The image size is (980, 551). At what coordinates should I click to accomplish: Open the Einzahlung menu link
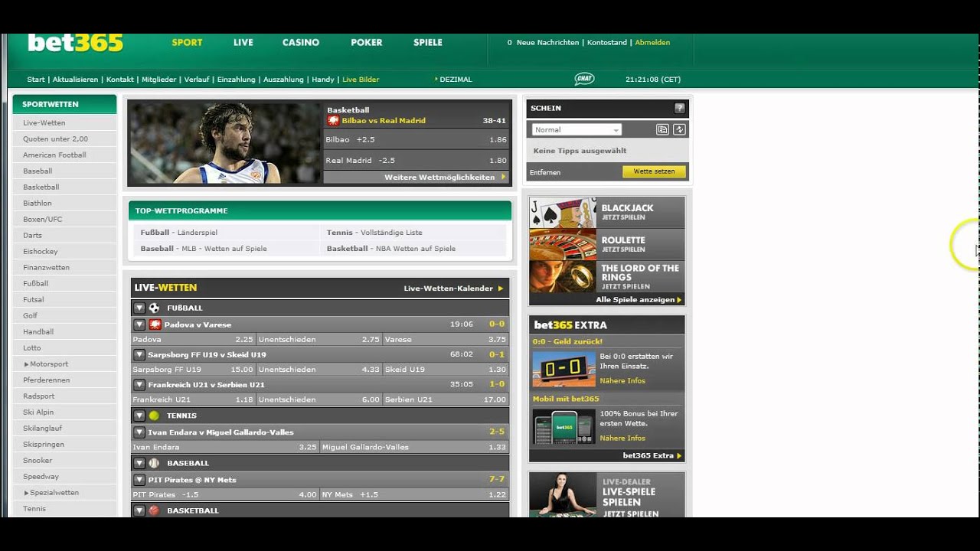pyautogui.click(x=237, y=79)
